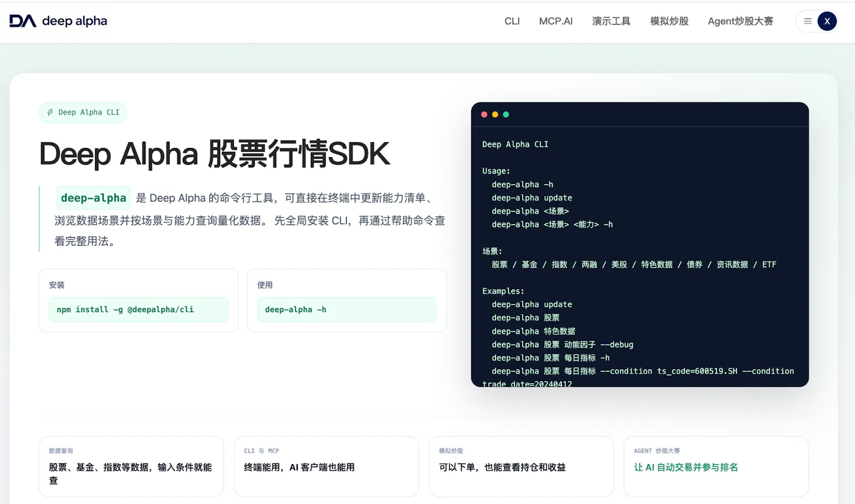The width and height of the screenshot is (855, 504).
Task: Click the terminal title "Deep Alpha CLI"
Action: click(x=515, y=144)
